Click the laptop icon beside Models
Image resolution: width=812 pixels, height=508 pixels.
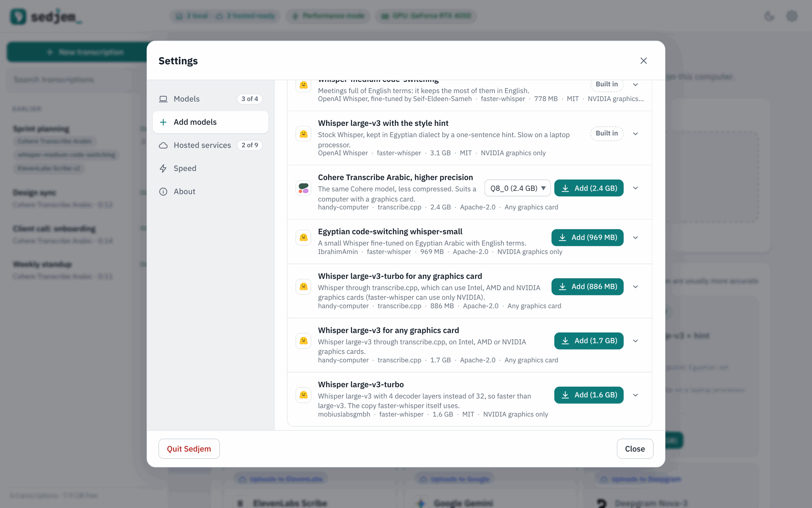(x=163, y=99)
